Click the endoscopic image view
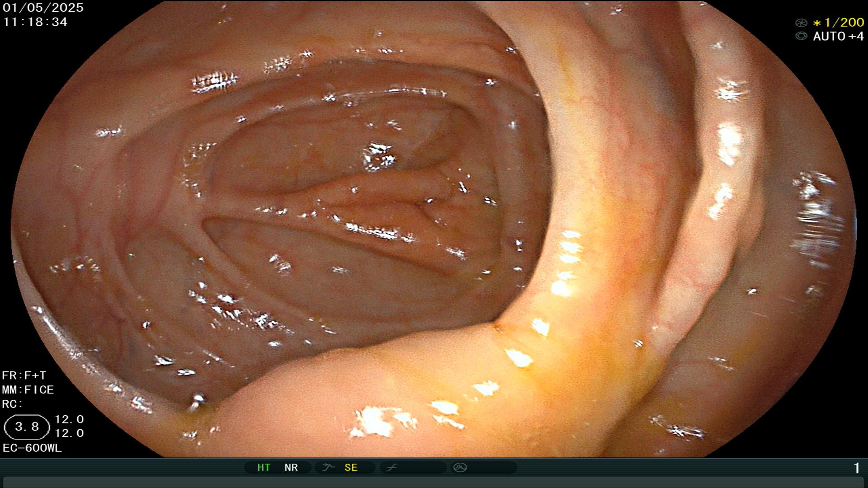This screenshot has height=488, width=868. (434, 229)
